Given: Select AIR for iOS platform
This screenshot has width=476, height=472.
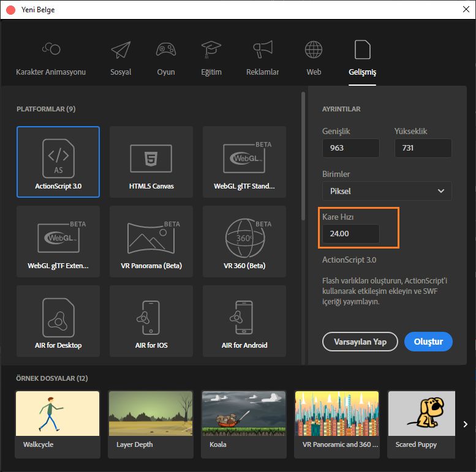Looking at the screenshot, I should (x=151, y=321).
